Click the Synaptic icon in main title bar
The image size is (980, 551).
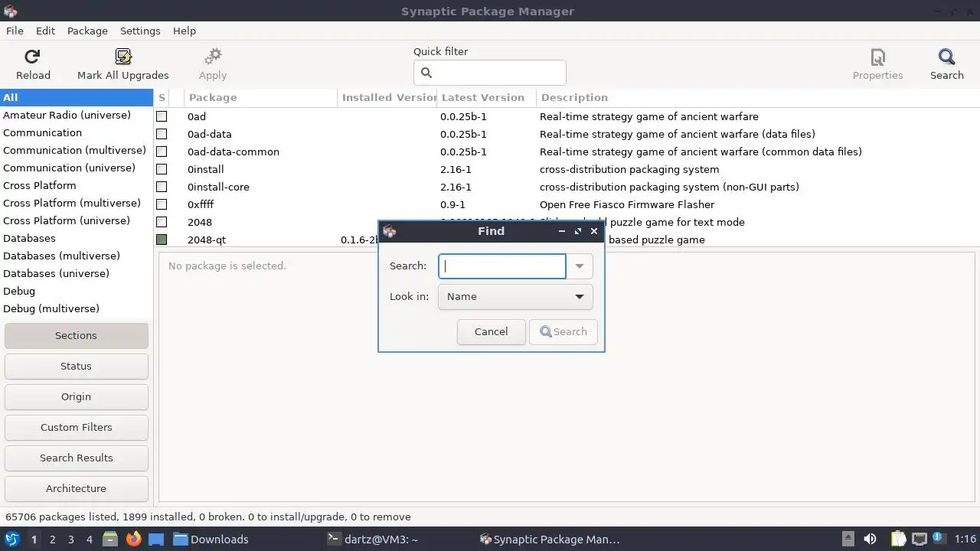pyautogui.click(x=10, y=11)
